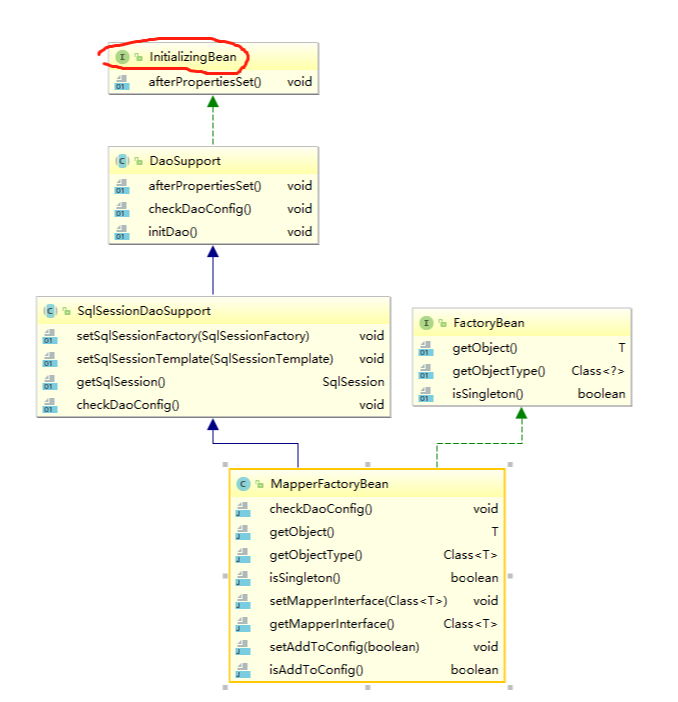Click the DaoSupport class icon
Image resolution: width=678 pixels, height=702 pixels.
(122, 161)
